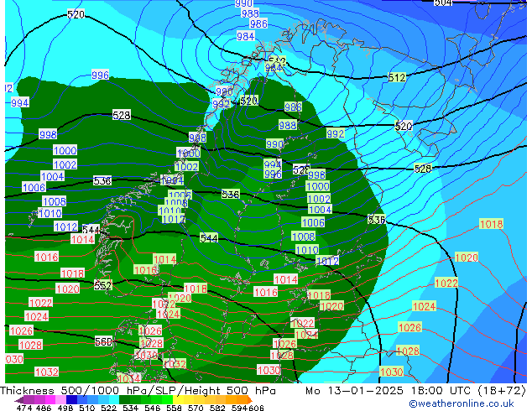Select the light pink legend swatch before 498
Screen dimensions: 532x411
(x=60, y=399)
